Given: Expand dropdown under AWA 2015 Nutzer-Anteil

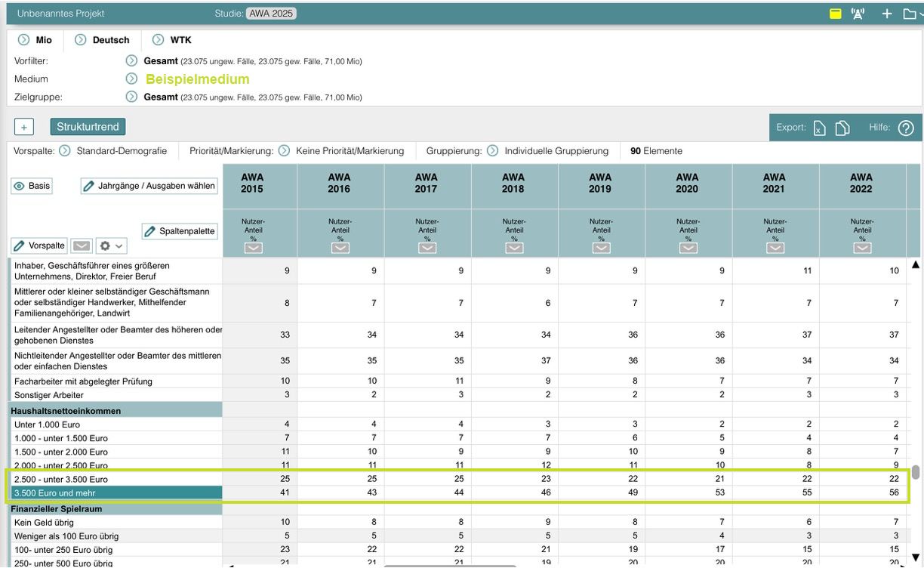Looking at the screenshot, I should [x=253, y=248].
